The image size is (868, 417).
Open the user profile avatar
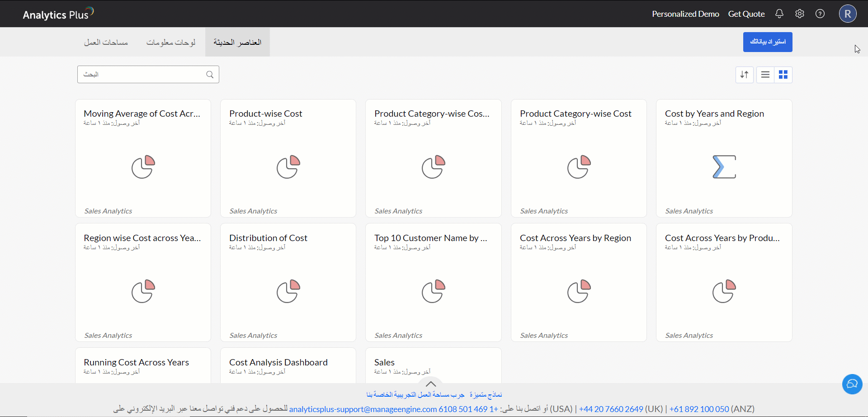click(848, 14)
